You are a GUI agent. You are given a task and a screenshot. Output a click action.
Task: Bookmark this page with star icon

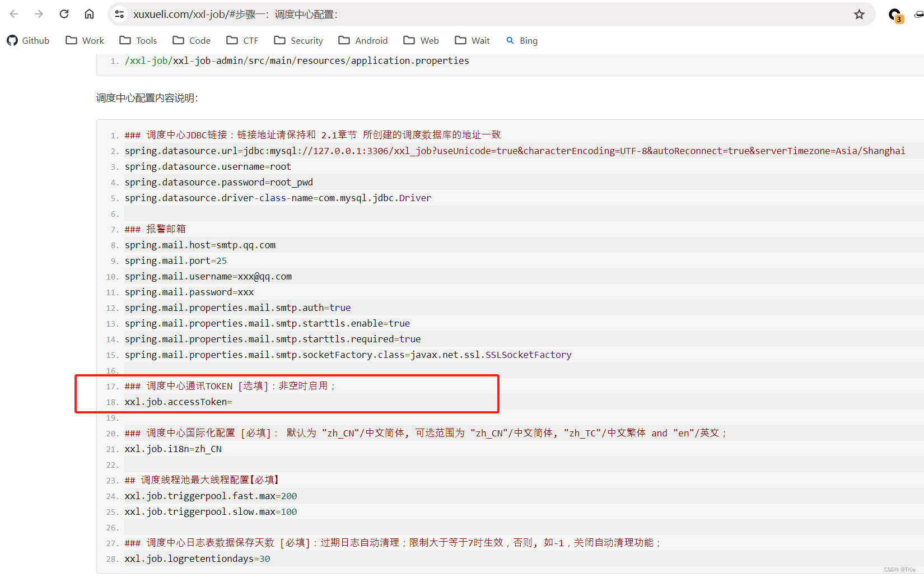point(859,14)
